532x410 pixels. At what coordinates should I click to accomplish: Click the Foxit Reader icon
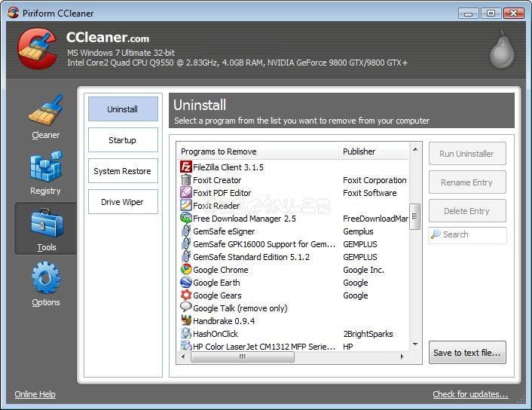[x=186, y=205]
